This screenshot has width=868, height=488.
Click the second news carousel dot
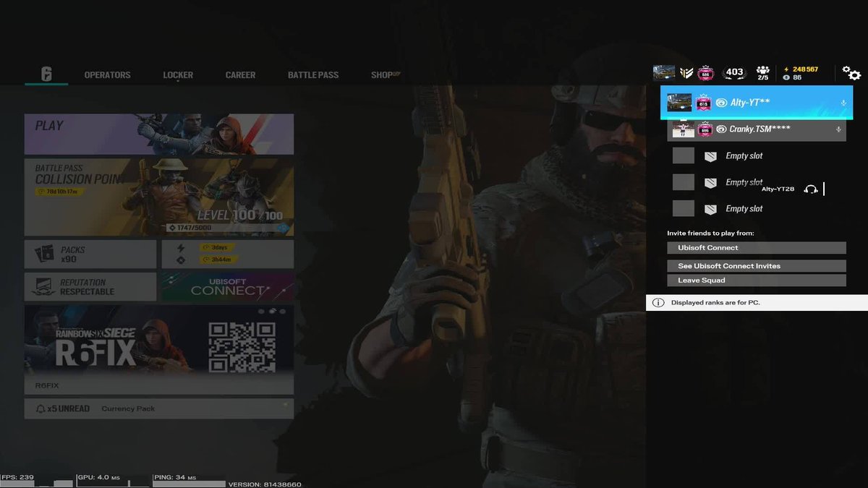[x=273, y=311]
